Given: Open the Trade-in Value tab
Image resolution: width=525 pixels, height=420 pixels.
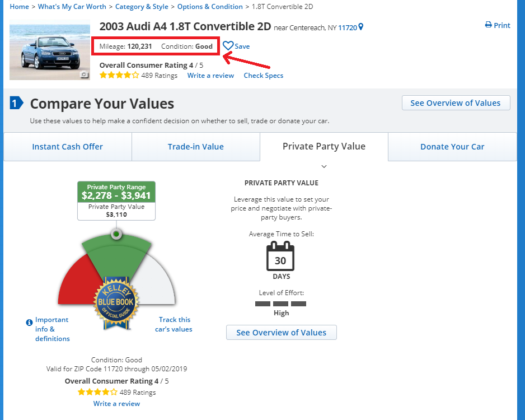Looking at the screenshot, I should point(195,147).
